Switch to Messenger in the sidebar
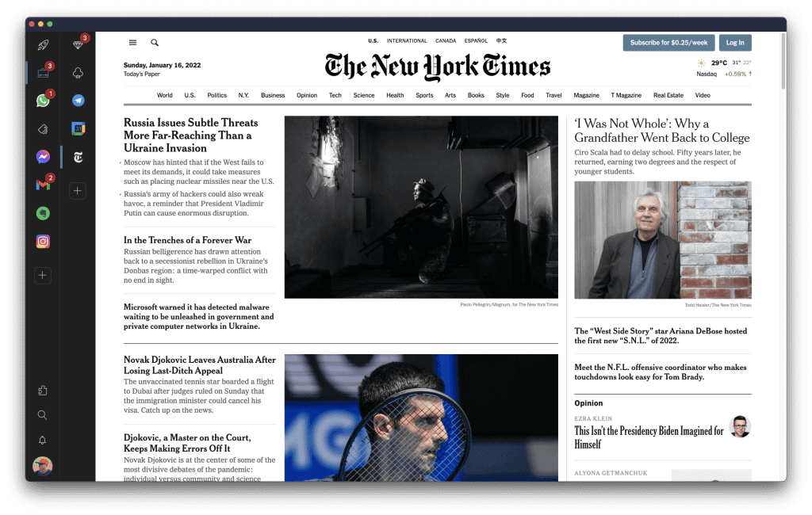The width and height of the screenshot is (812, 515). tap(43, 157)
